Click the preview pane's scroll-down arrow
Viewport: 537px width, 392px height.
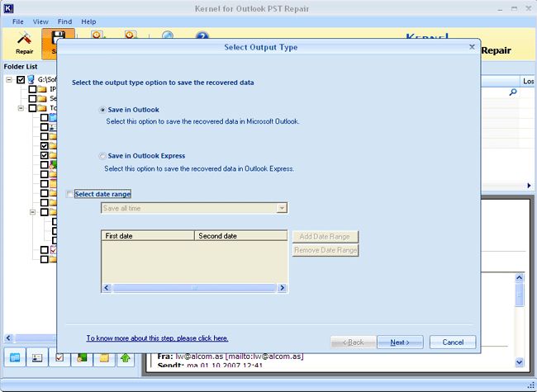click(519, 362)
